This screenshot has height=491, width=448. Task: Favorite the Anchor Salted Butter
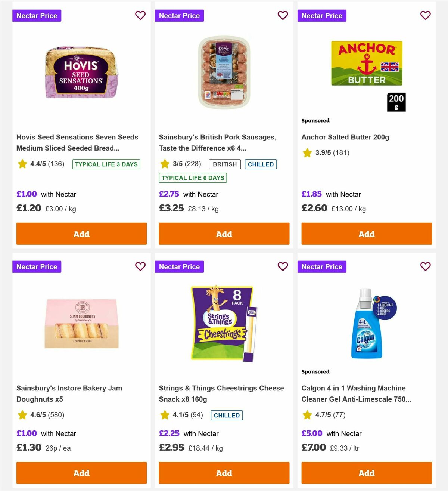pos(425,15)
